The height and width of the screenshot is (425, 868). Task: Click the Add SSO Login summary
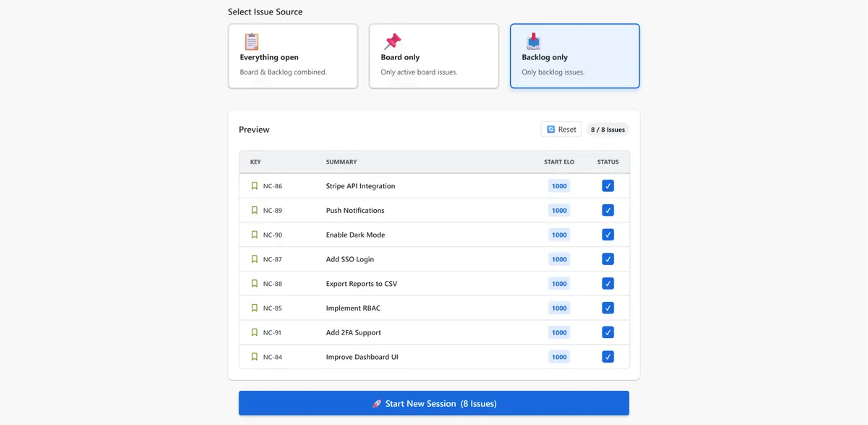350,259
